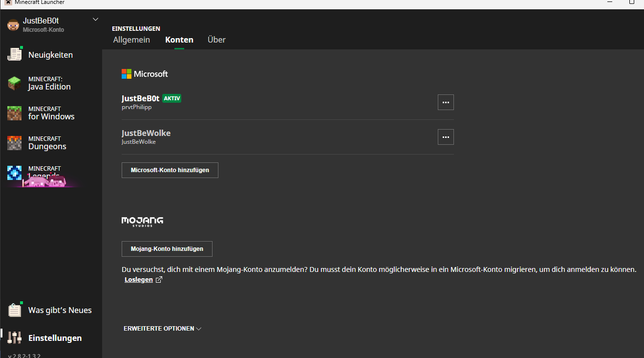Click the Einstellungen sliders icon
The height and width of the screenshot is (358, 644).
pos(15,337)
